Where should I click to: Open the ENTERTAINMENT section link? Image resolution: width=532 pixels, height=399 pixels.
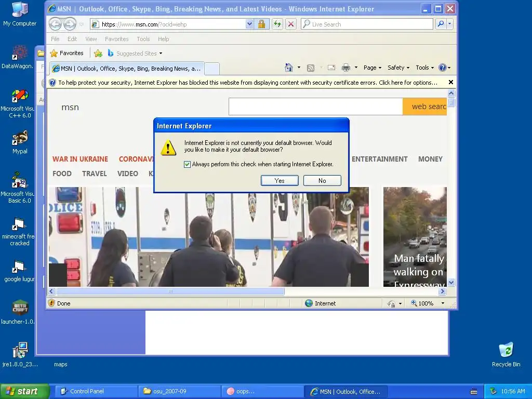click(379, 159)
